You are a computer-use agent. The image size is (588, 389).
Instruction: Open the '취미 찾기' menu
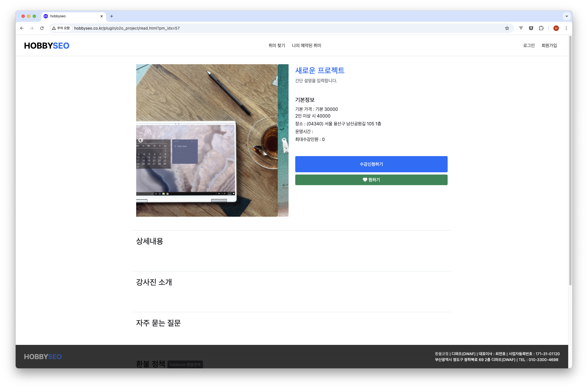pyautogui.click(x=277, y=46)
